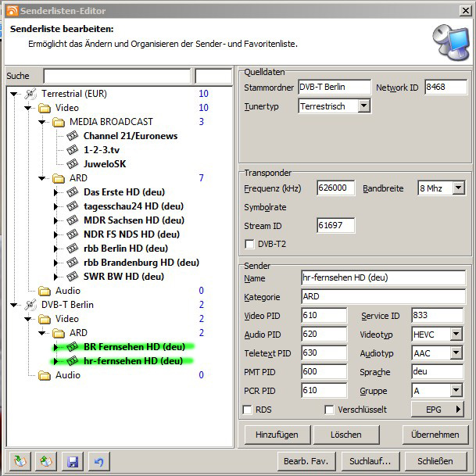Screen dimensions: 476x476
Task: Click the Sender Name input field
Action: pyautogui.click(x=383, y=277)
